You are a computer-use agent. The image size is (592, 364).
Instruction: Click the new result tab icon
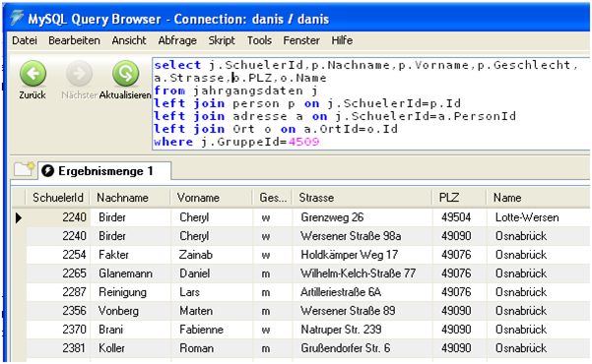coord(25,169)
